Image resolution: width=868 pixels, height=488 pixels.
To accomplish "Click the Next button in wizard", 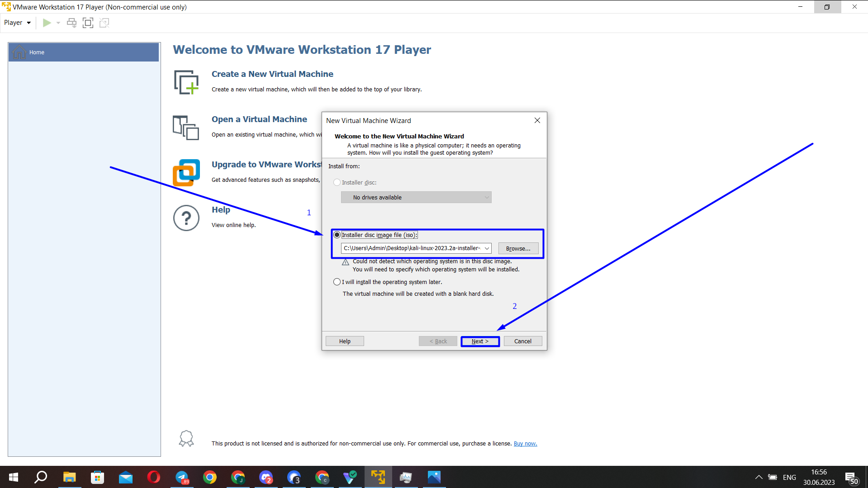I will 480,341.
